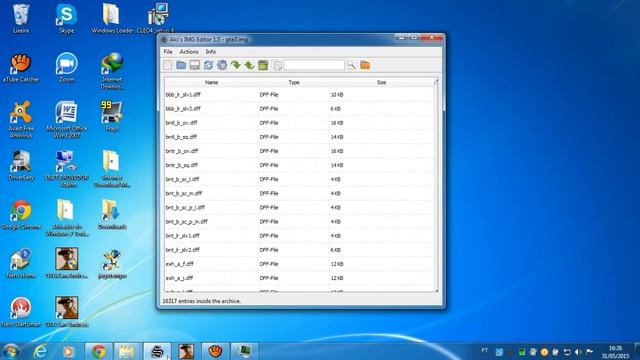Click the blue Rebuild archive refresh icon
640x360 pixels.
208,65
